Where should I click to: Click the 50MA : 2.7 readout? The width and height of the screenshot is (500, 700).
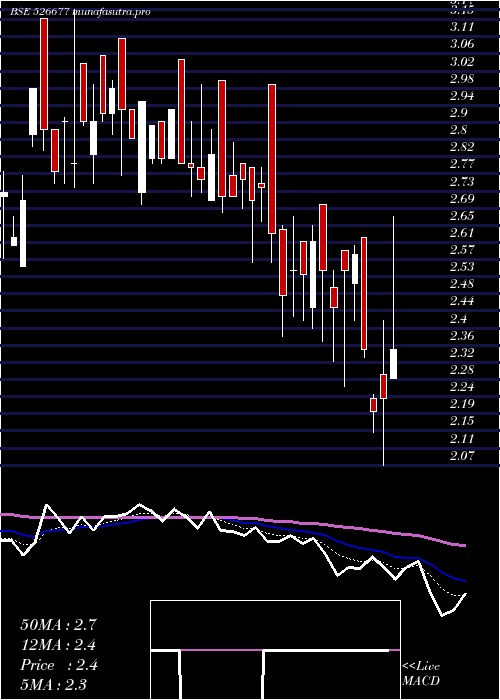click(x=58, y=625)
